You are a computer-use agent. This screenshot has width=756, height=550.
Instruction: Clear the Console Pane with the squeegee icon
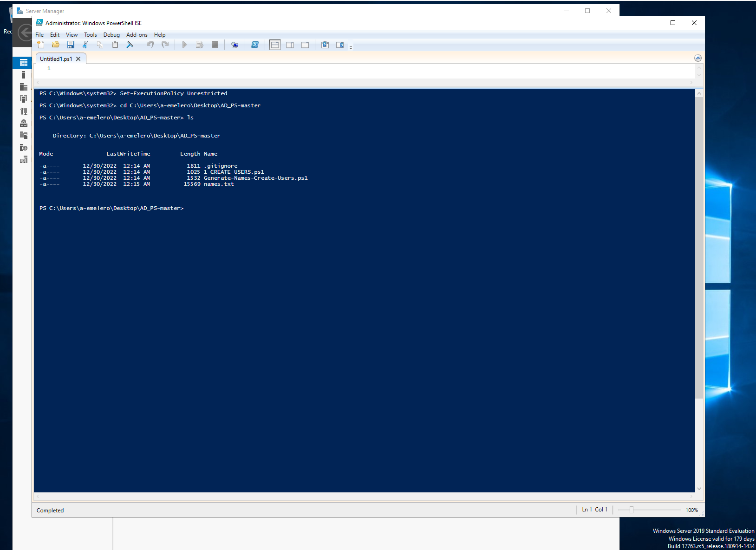(130, 45)
